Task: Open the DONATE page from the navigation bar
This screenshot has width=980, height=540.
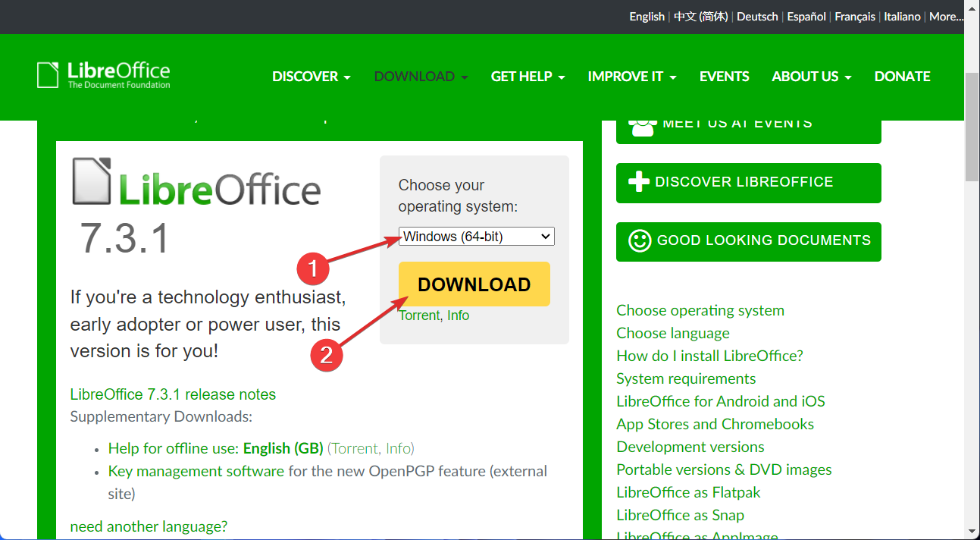Action: (x=902, y=76)
